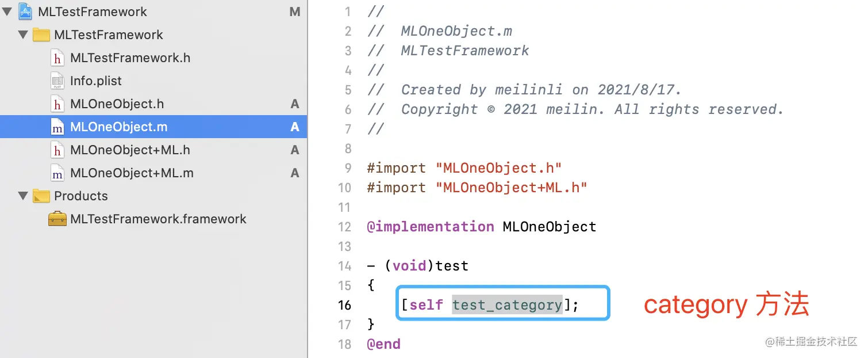Collapse the Products group

click(23, 196)
